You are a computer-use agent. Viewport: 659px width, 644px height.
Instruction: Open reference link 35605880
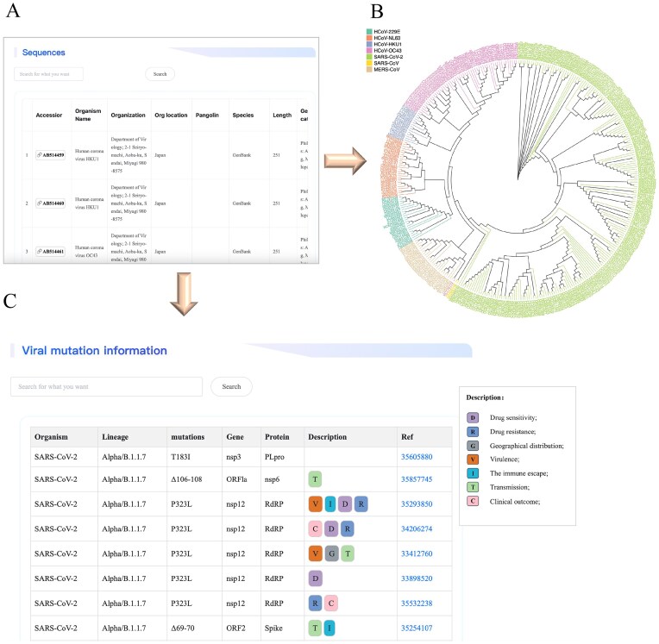point(417,457)
